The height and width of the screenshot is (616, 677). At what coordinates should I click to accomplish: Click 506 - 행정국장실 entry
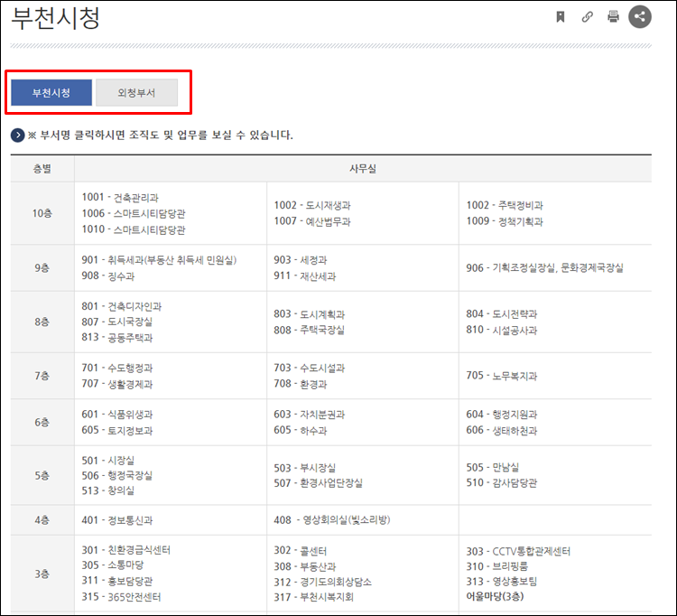click(x=117, y=476)
